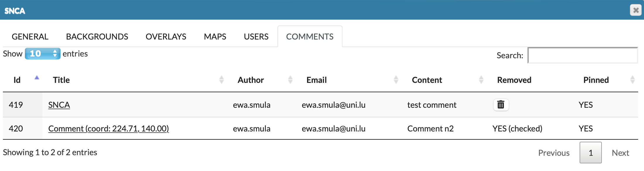
Task: Go to the MAPS tab
Action: pos(215,37)
